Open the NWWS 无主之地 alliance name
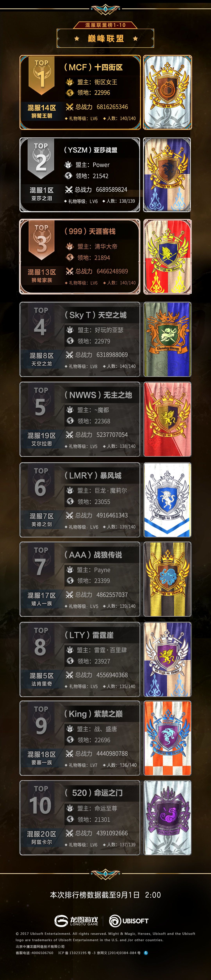This screenshot has height=980, width=211. (x=98, y=395)
